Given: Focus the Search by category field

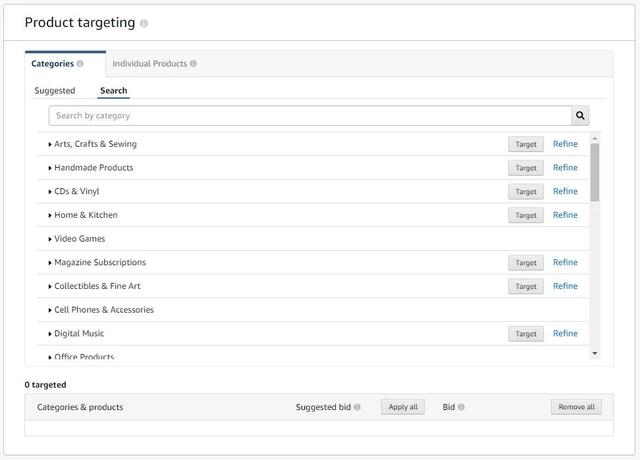Looking at the screenshot, I should [x=310, y=116].
